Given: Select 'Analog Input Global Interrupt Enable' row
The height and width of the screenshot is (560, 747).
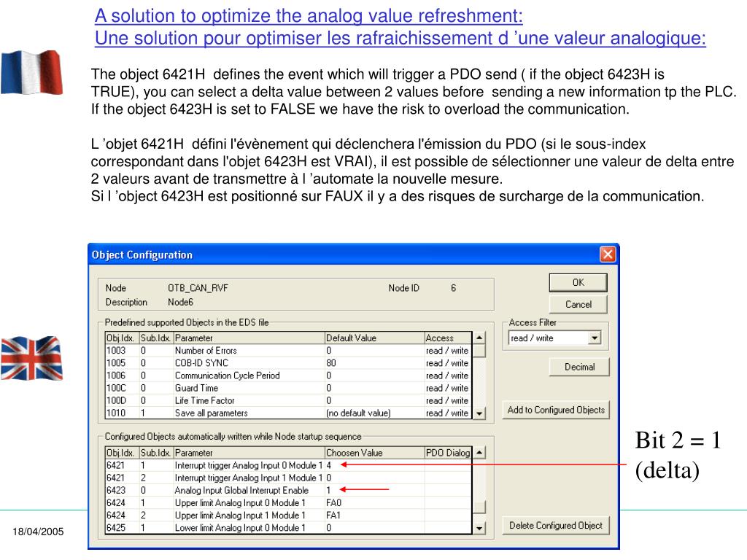Looking at the screenshot, I should 288,490.
